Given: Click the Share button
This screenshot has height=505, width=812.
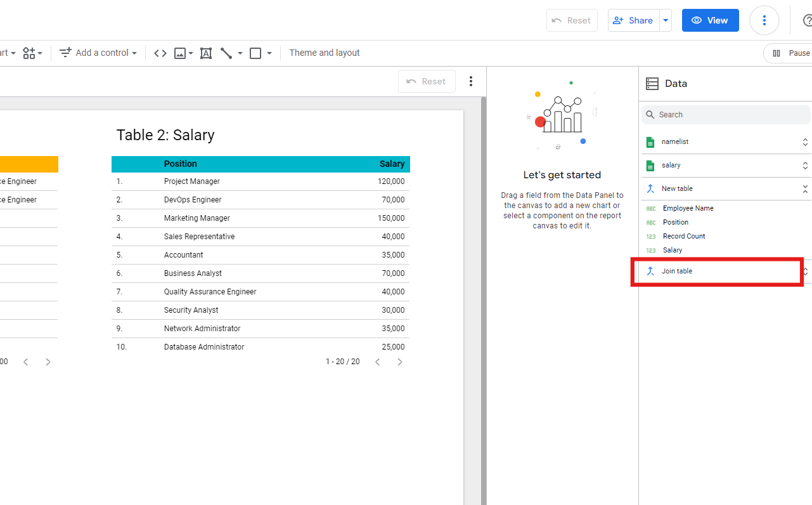Looking at the screenshot, I should 633,20.
